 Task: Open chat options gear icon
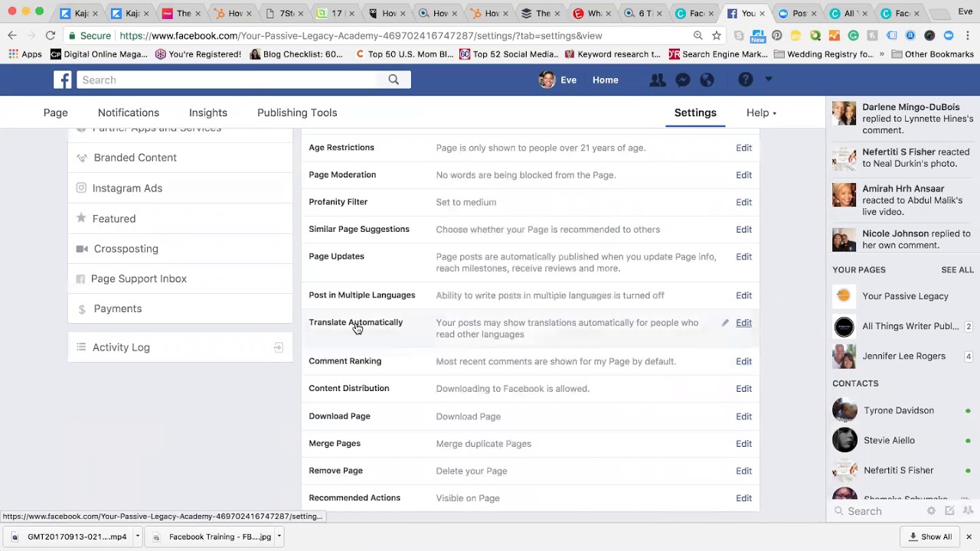click(x=931, y=511)
